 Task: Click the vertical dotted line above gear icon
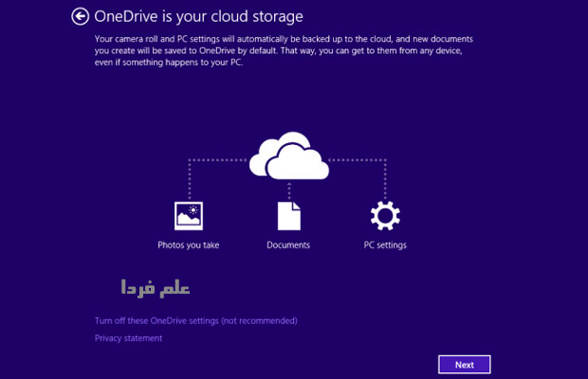pos(385,180)
